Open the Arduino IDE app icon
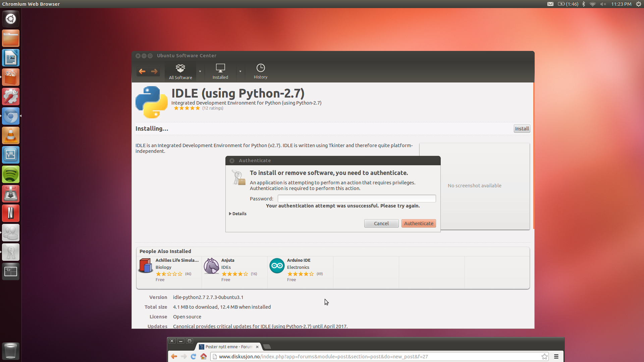This screenshot has width=644, height=362. click(x=277, y=266)
